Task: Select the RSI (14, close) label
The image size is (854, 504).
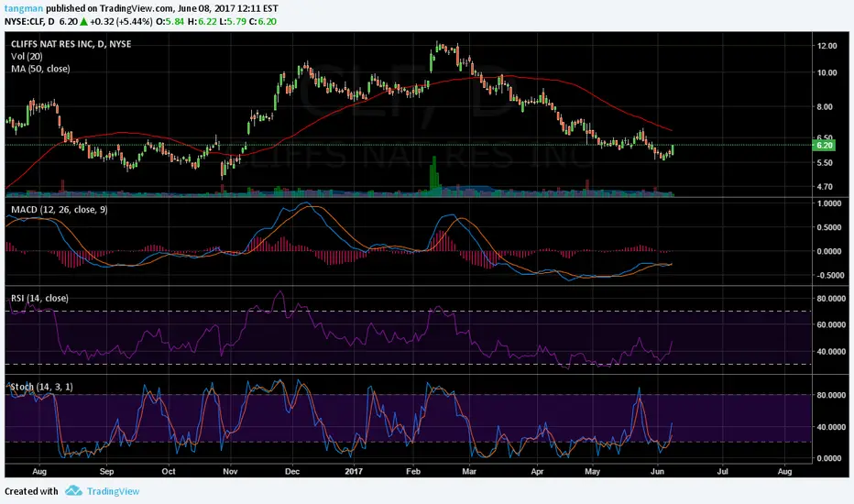Action: pos(39,298)
